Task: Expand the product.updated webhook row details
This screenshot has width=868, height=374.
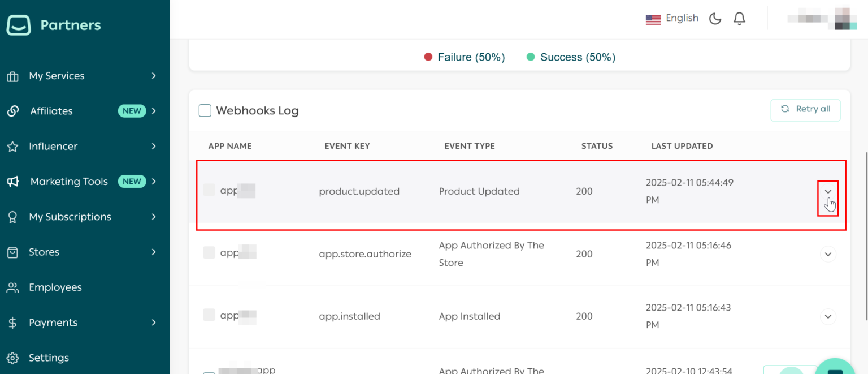Action: tap(828, 191)
